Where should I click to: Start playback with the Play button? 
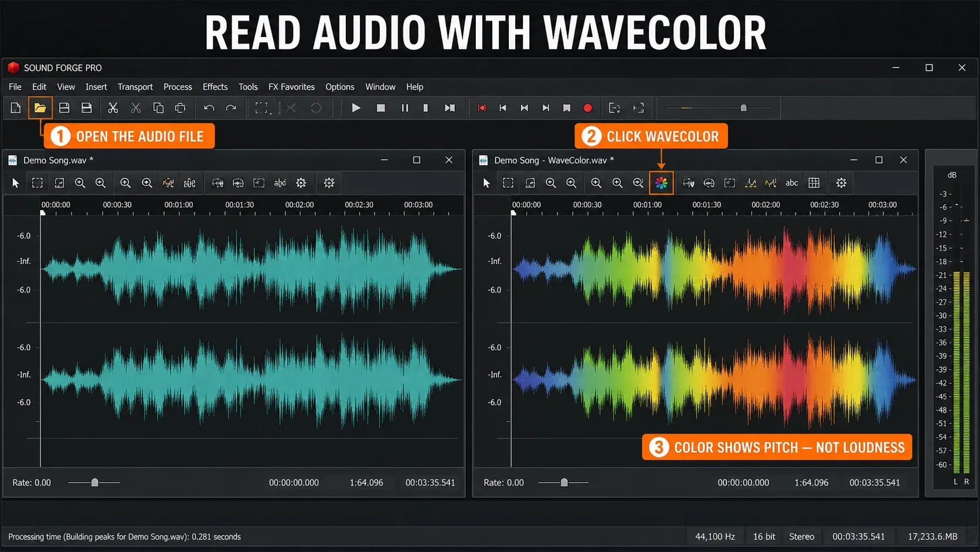point(356,108)
